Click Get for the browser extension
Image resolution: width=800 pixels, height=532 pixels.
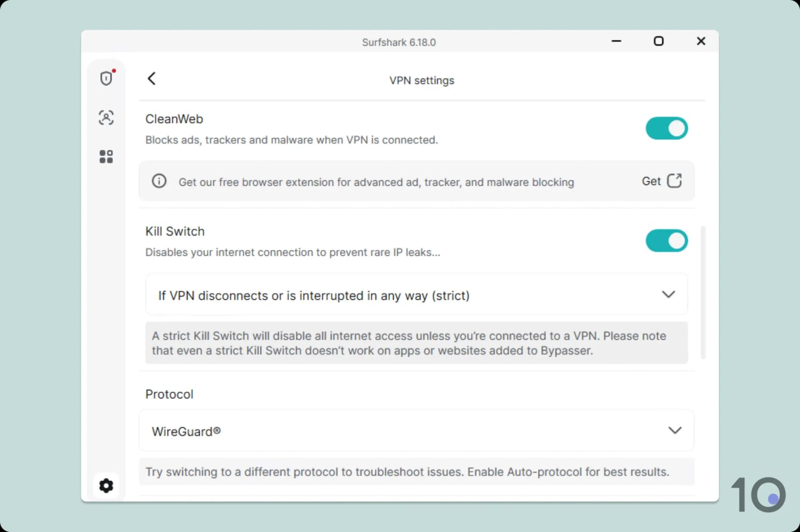(651, 181)
